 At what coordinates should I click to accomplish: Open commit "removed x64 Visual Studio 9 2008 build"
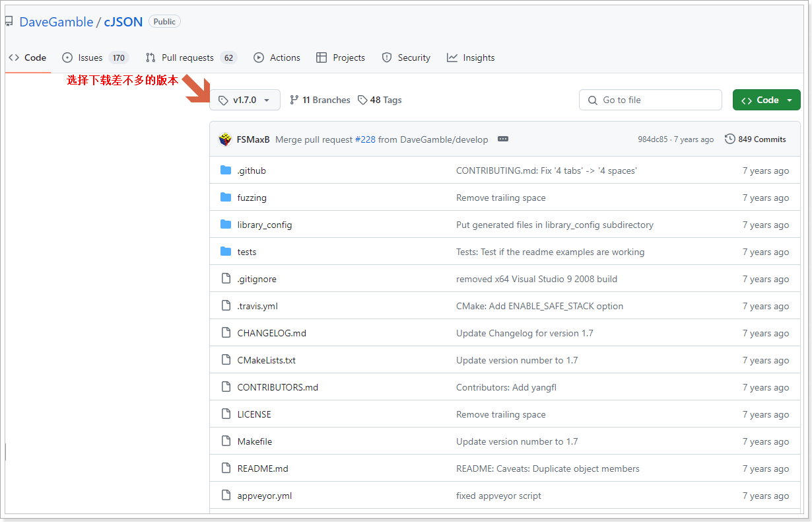537,279
